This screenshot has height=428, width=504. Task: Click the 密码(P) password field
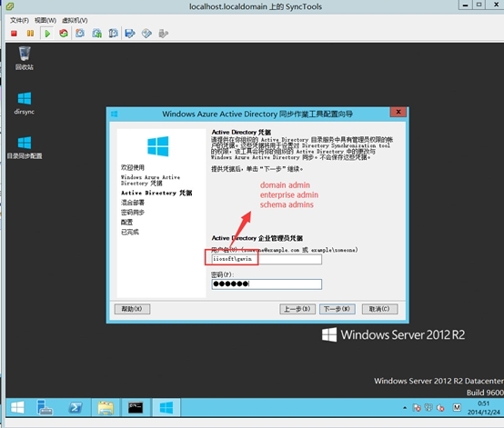(267, 284)
